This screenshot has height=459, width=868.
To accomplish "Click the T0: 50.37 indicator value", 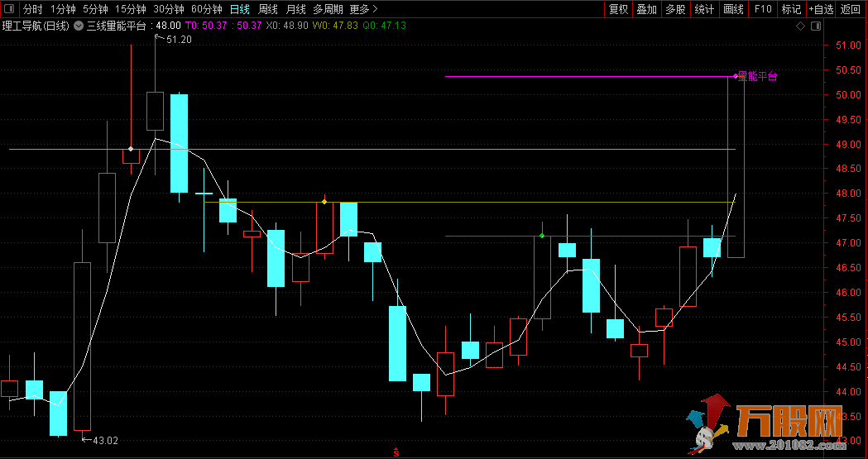I will coord(207,26).
